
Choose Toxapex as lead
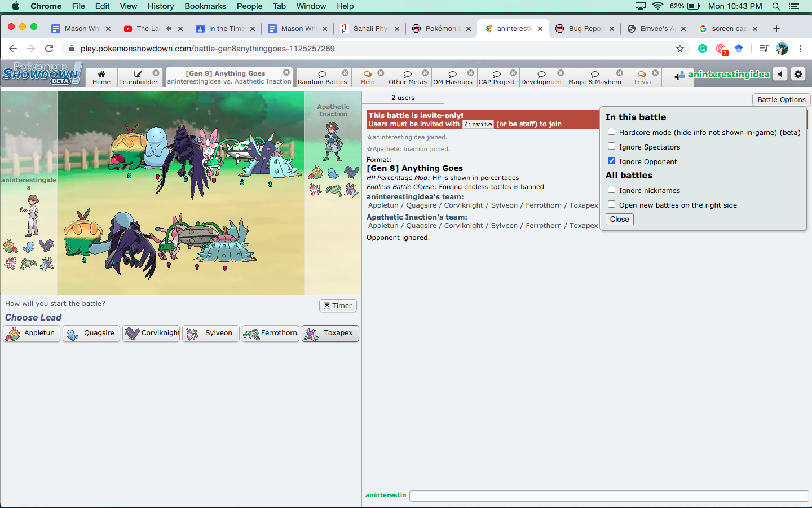[330, 334]
